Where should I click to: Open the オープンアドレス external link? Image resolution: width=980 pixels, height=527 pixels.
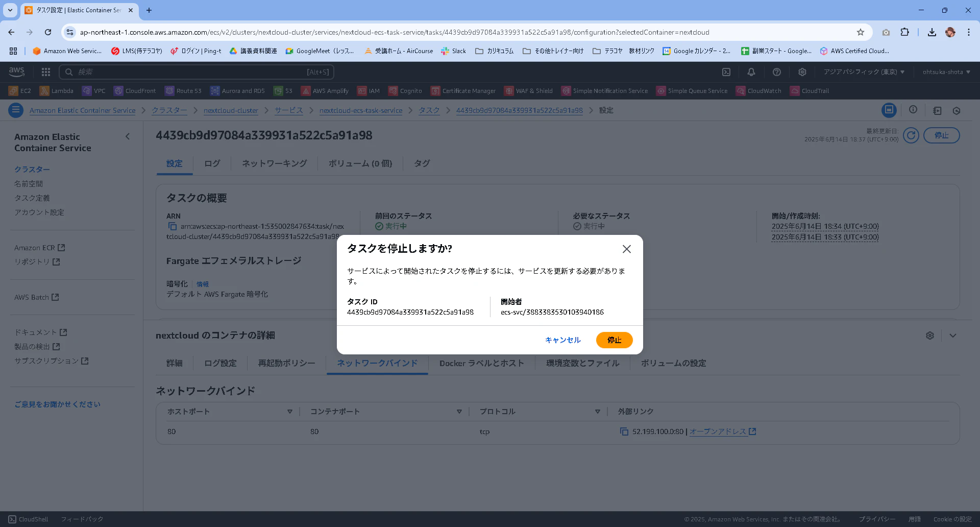pos(723,432)
